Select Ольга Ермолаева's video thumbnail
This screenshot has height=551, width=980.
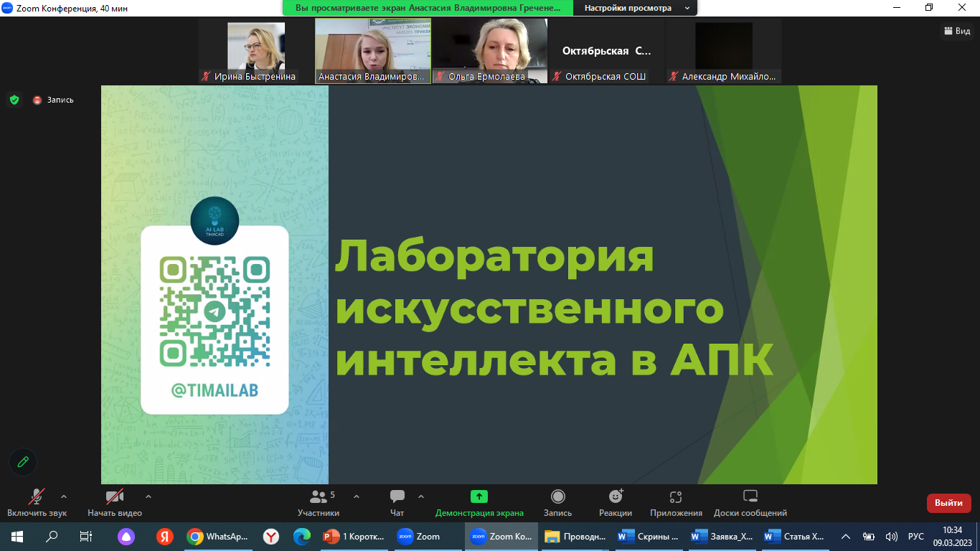tap(489, 51)
